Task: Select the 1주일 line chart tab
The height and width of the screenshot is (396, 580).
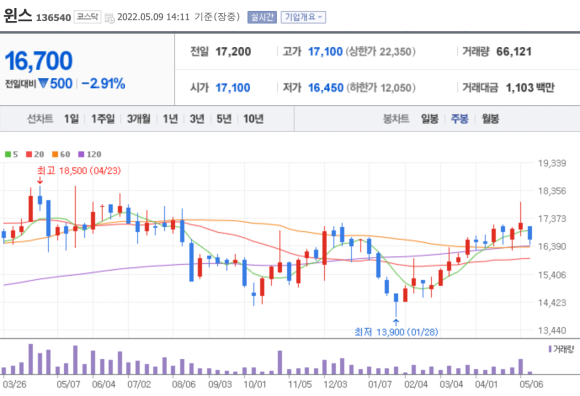Action: [x=103, y=119]
